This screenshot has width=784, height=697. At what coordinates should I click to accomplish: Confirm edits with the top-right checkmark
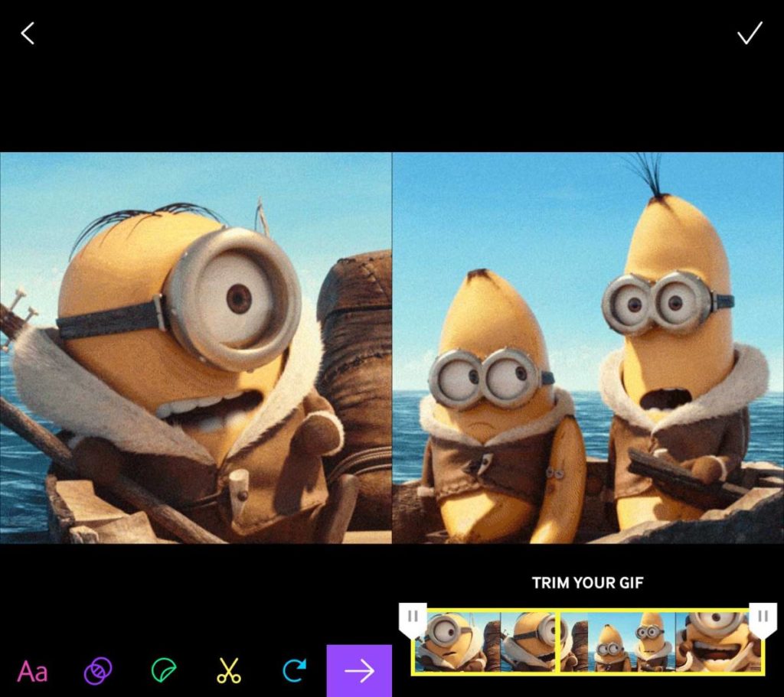[x=750, y=33]
